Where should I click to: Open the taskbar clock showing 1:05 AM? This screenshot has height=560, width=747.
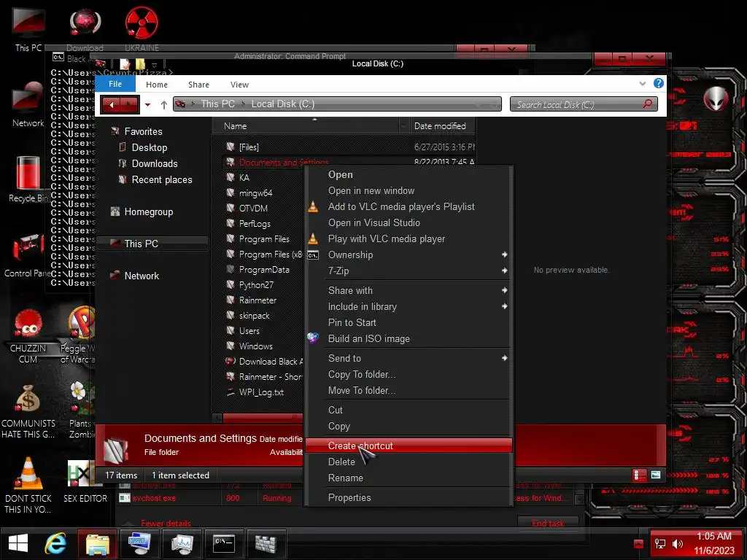tap(713, 543)
